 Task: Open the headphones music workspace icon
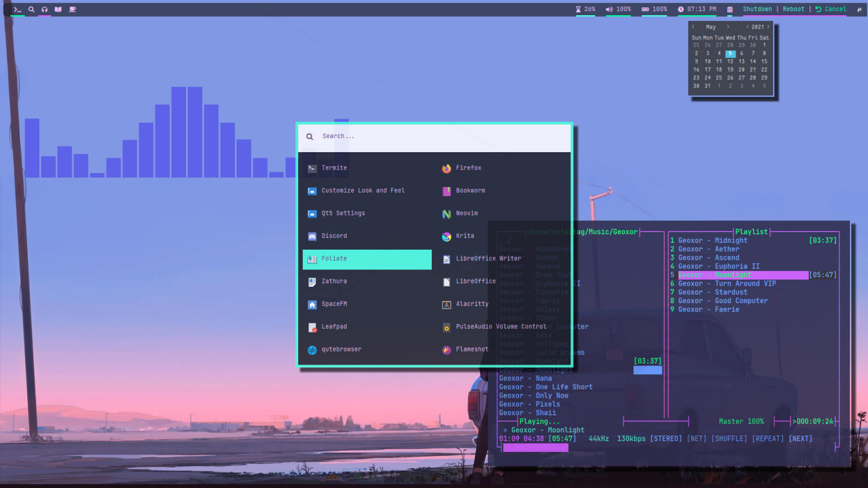[45, 9]
